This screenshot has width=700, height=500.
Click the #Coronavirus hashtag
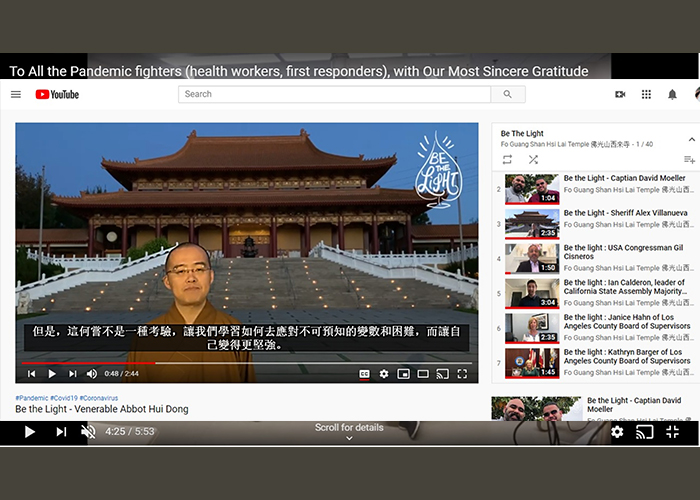[99, 398]
